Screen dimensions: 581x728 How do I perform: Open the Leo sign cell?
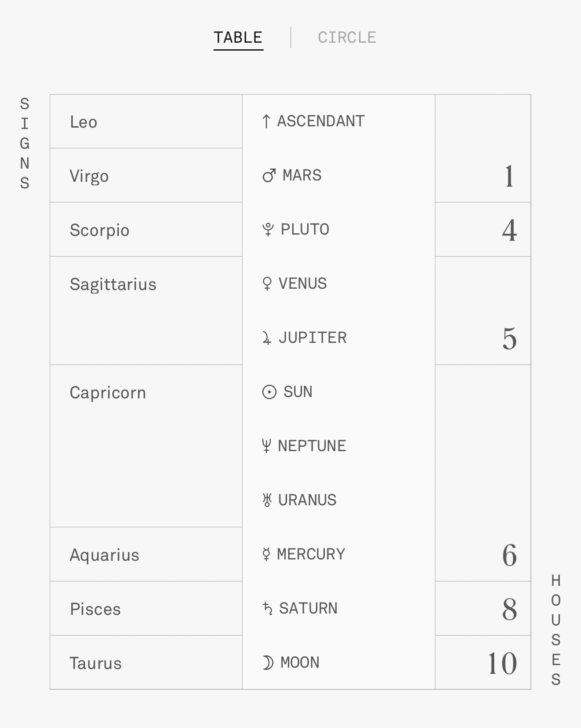coord(146,121)
